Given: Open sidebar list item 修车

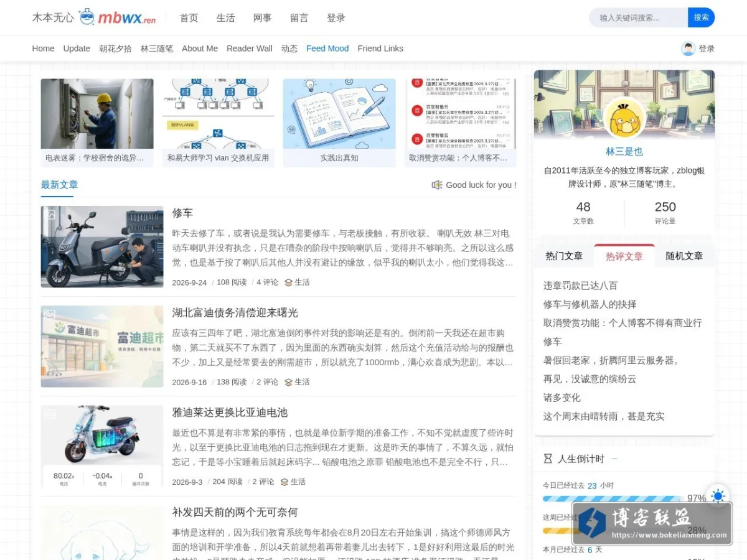Looking at the screenshot, I should pos(552,342).
